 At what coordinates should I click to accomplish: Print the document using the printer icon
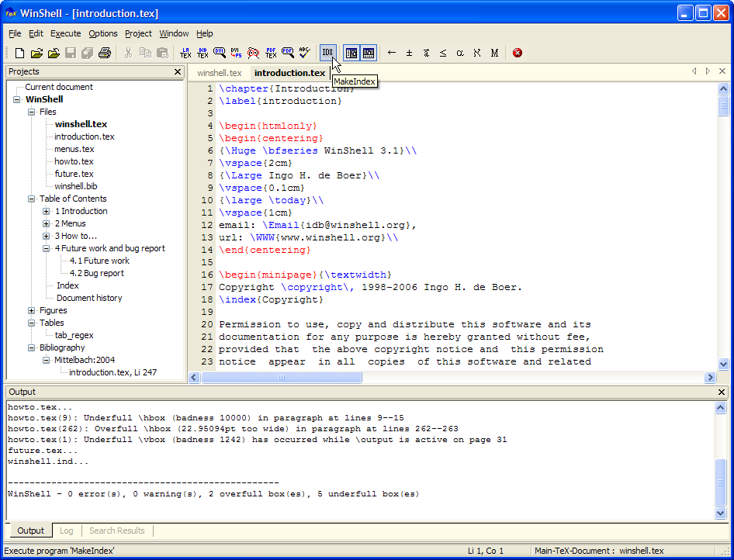(x=105, y=53)
